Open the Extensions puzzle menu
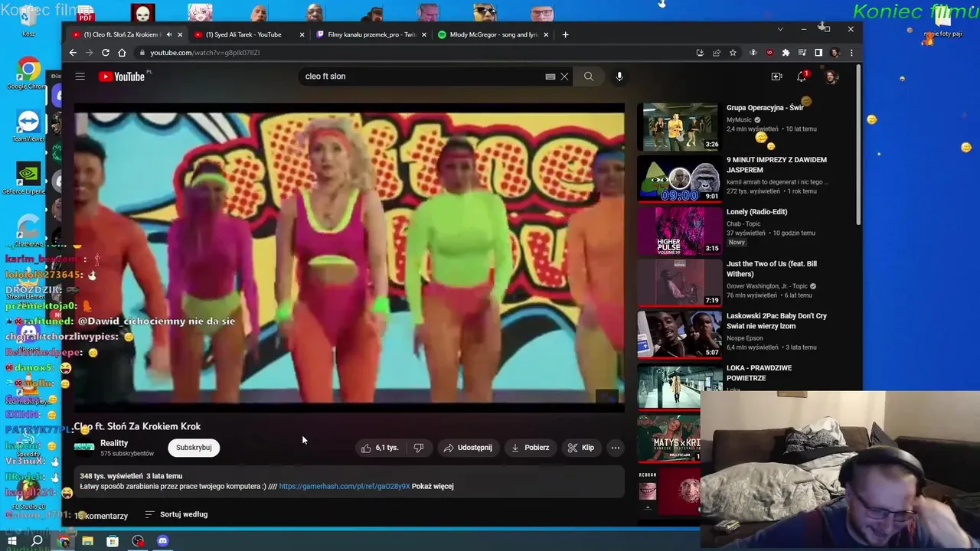 (x=786, y=53)
